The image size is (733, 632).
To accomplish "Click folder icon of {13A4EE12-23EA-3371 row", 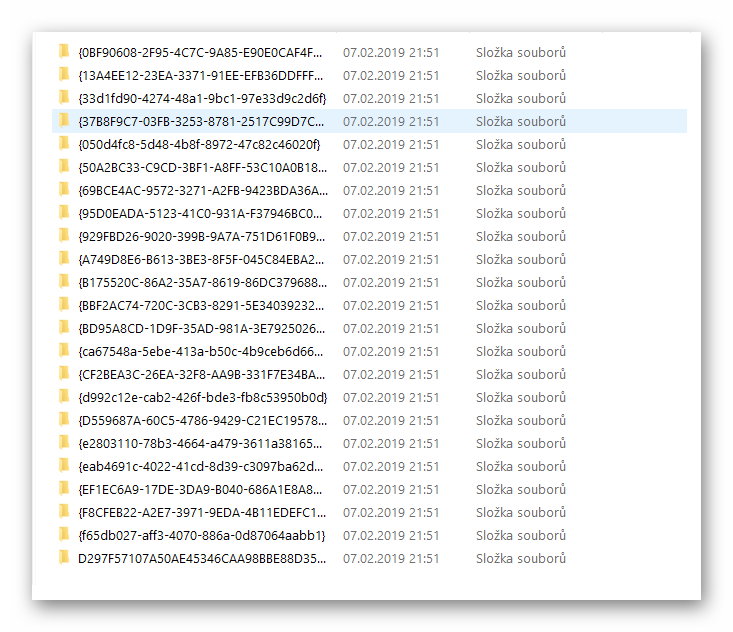I will [64, 74].
